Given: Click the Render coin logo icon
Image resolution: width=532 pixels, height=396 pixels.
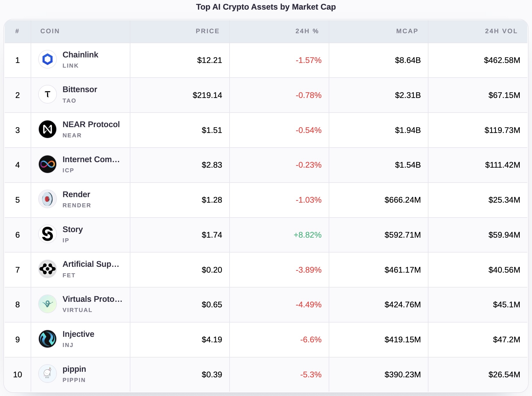Looking at the screenshot, I should [x=48, y=199].
